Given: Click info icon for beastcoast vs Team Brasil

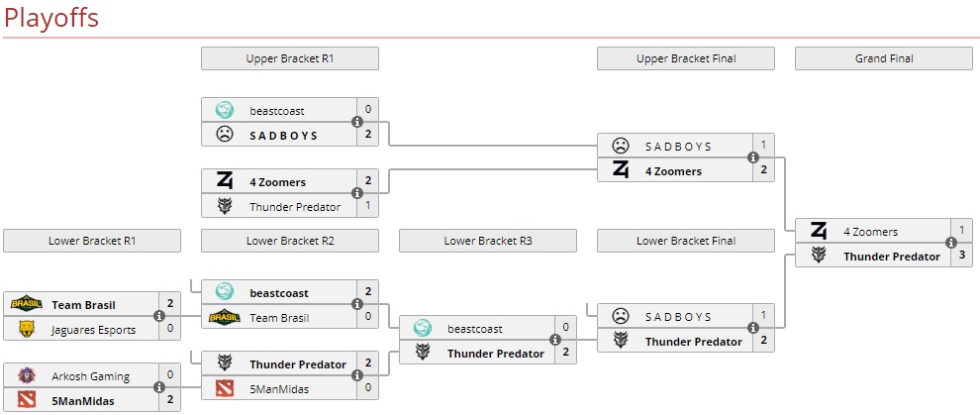Looking at the screenshot, I should tap(356, 305).
